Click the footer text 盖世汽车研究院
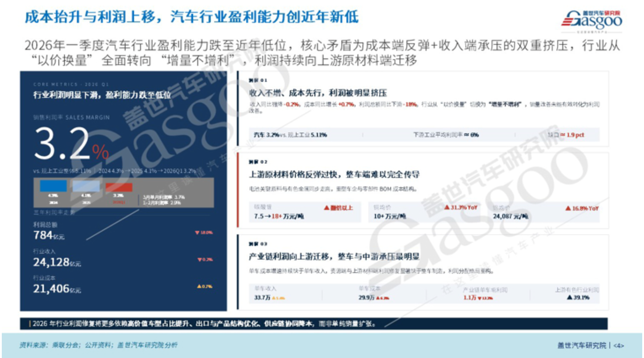 [582, 345]
